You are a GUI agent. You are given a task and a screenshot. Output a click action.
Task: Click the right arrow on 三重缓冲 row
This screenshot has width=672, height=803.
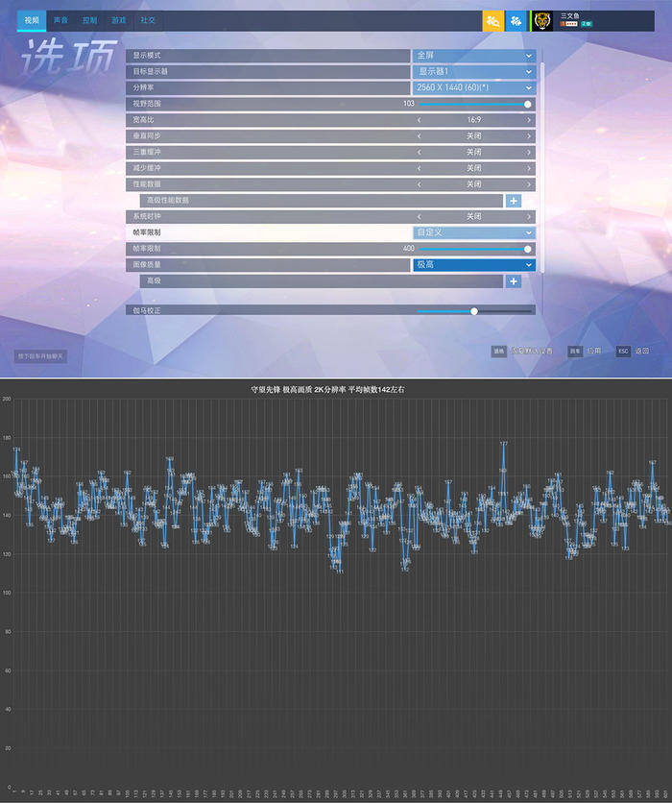(x=529, y=152)
